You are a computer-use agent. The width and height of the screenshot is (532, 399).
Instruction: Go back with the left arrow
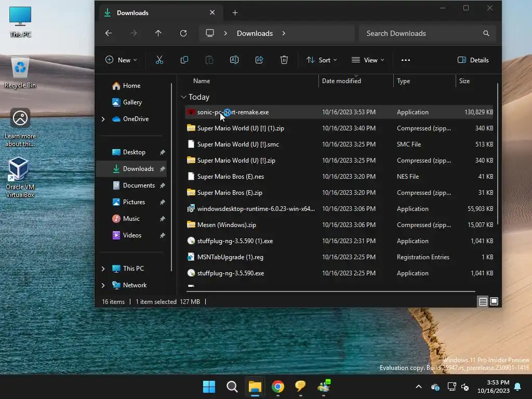[109, 33]
